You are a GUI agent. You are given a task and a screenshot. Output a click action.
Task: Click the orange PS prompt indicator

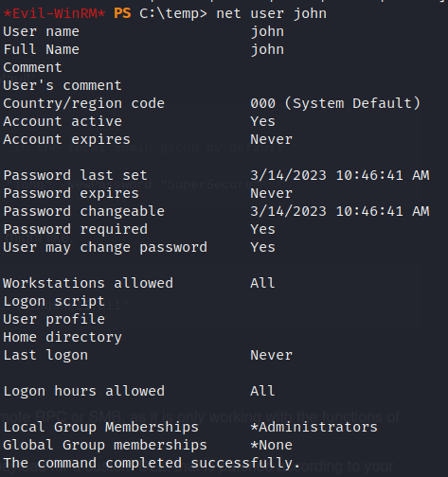122,13
